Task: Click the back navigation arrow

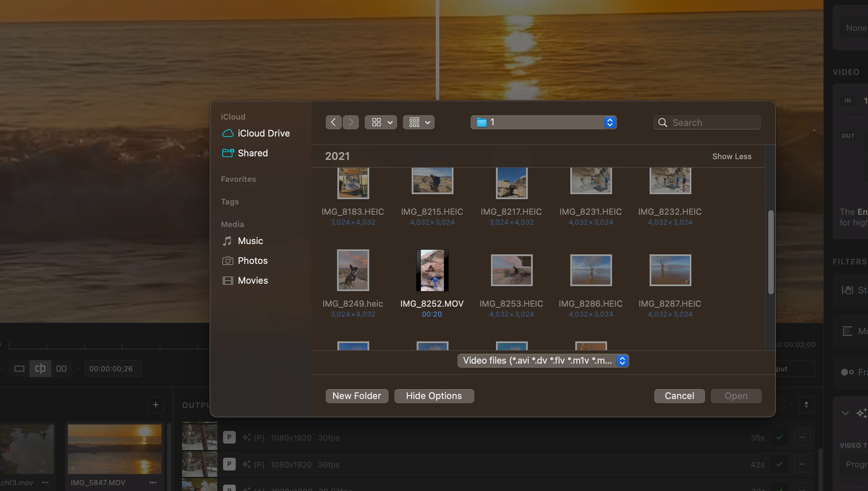Action: pos(333,122)
